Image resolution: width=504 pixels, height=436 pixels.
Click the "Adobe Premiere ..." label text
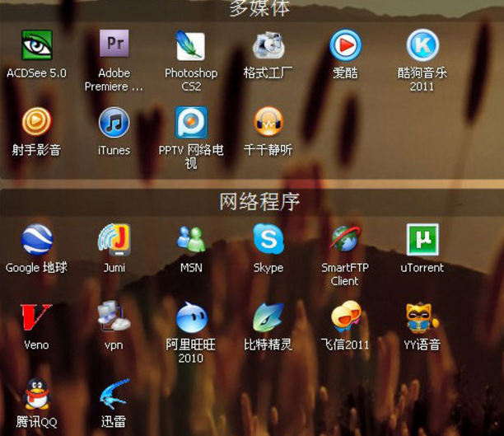click(114, 79)
